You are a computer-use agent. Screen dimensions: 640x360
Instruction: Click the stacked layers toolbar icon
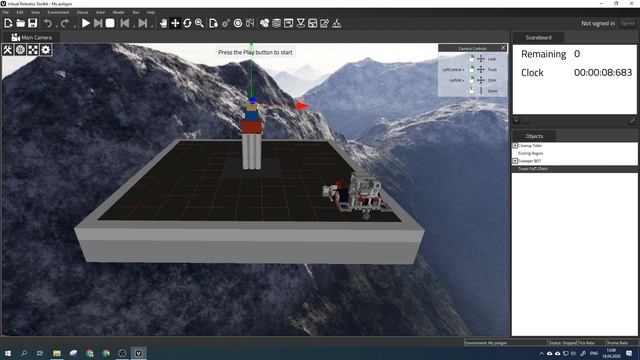click(276, 23)
